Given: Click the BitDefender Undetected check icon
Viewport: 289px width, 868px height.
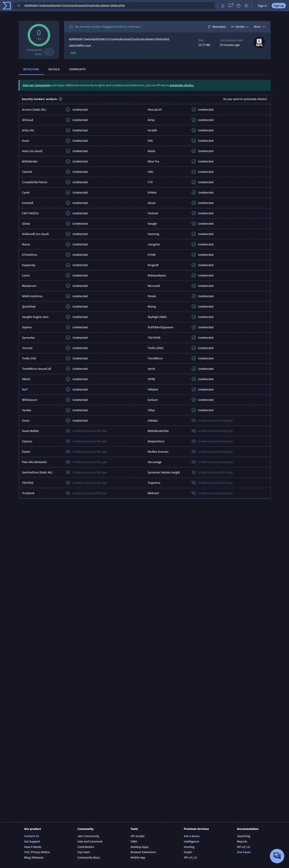Looking at the screenshot, I should 68,162.
